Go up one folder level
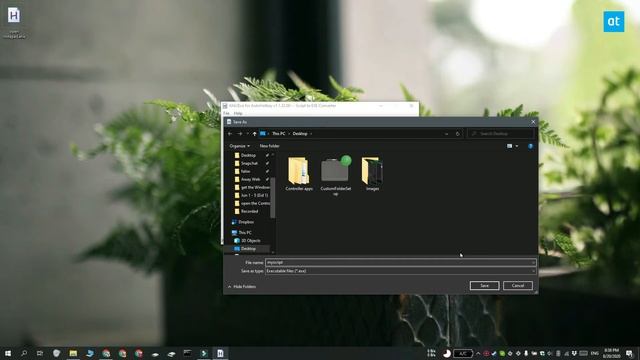Viewport: 640px width, 360px height. (x=255, y=134)
